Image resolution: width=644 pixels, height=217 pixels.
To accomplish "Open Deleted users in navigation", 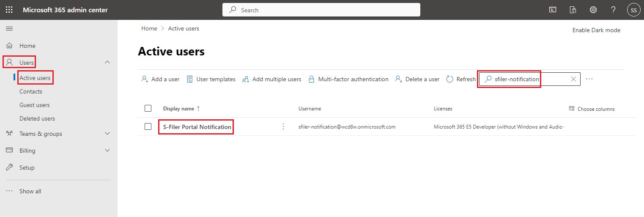I will point(37,118).
